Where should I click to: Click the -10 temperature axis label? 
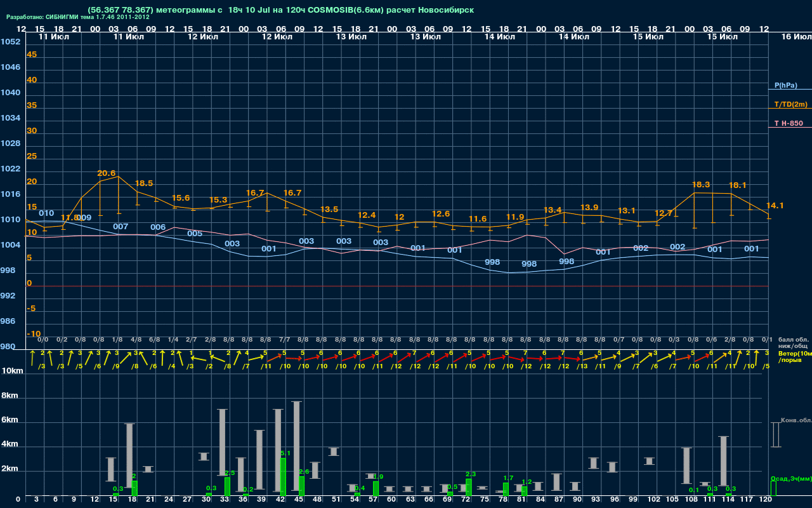[34, 334]
